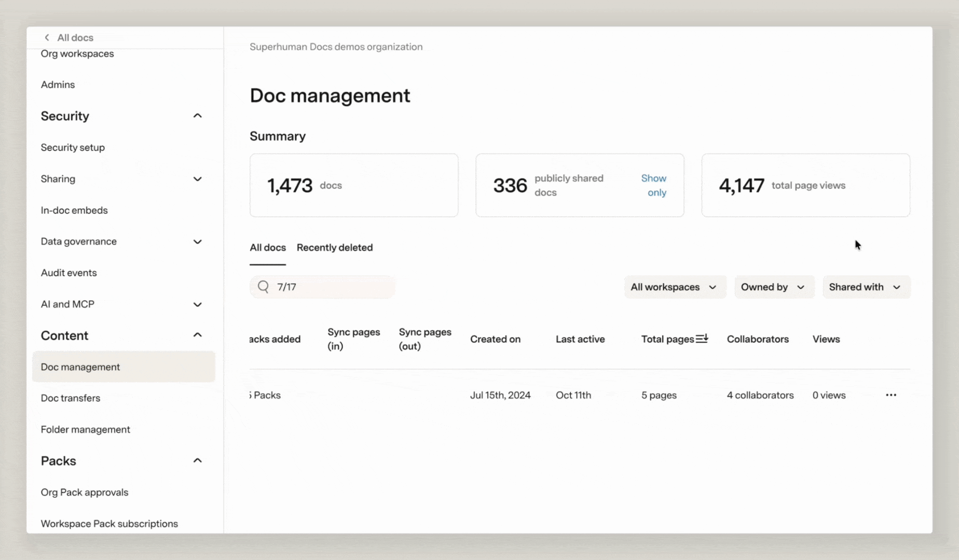The image size is (959, 560).
Task: Open Org workspaces in the sidebar
Action: click(77, 53)
